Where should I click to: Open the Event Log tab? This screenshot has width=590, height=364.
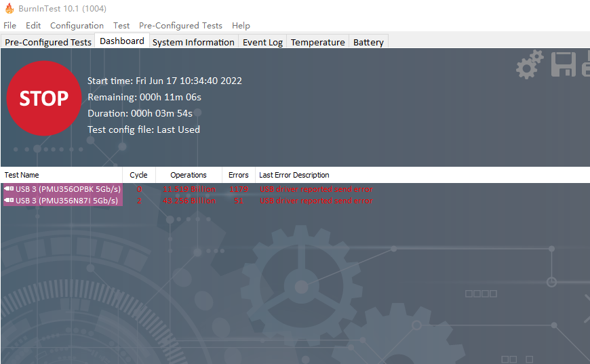(x=262, y=42)
